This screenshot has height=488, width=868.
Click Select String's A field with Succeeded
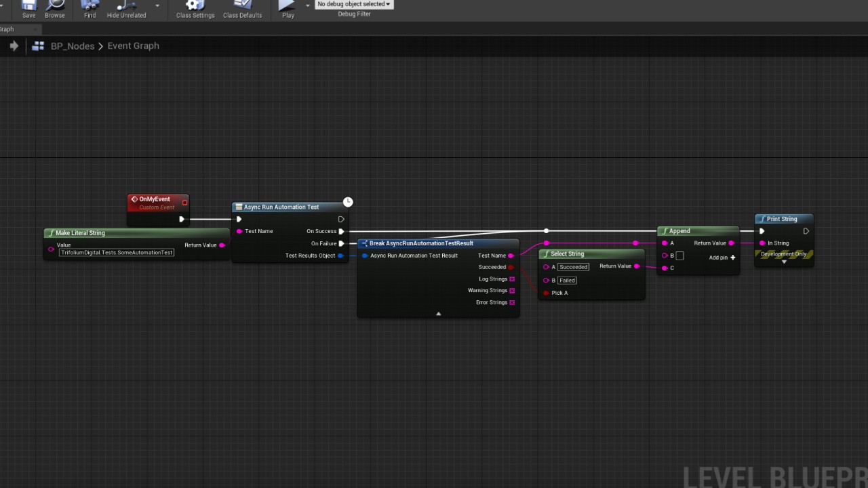pos(573,267)
